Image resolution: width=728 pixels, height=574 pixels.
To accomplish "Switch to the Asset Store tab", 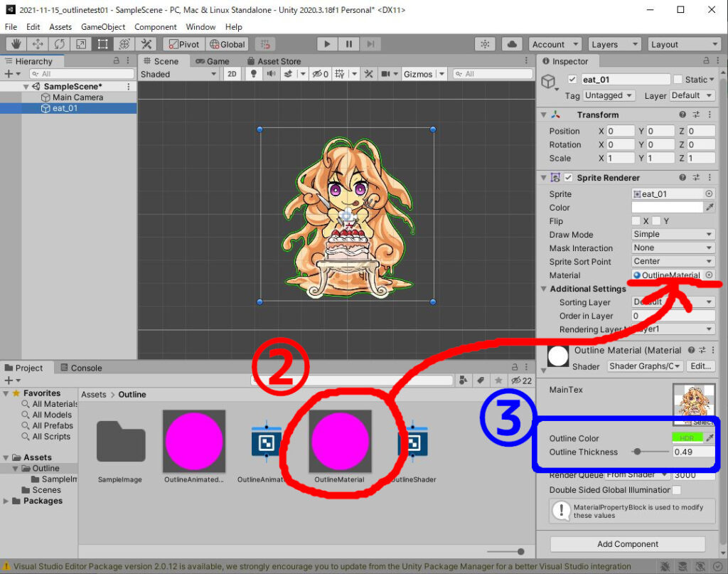I will point(274,61).
